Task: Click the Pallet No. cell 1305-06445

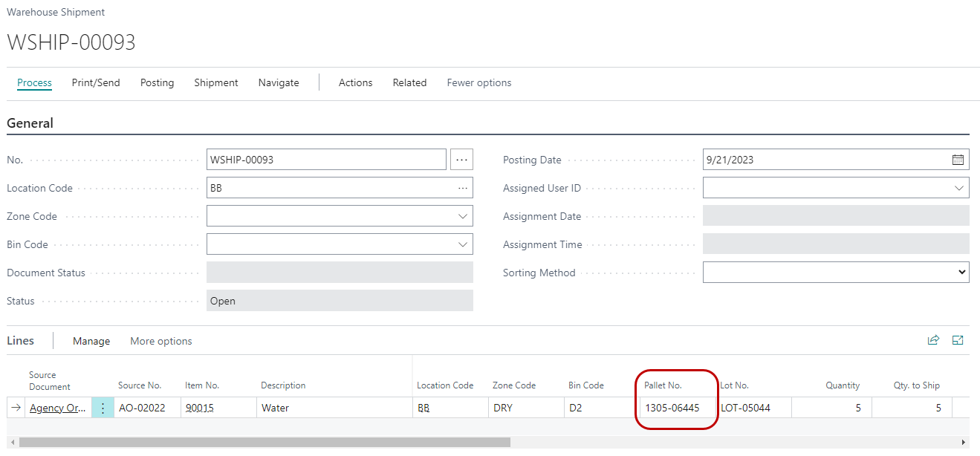Action: tap(672, 408)
